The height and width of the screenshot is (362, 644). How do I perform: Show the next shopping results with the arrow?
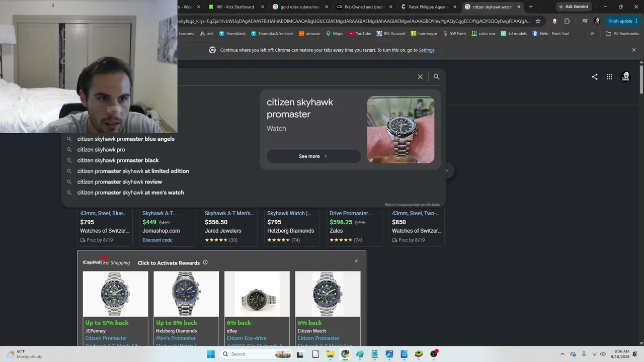coord(447,171)
